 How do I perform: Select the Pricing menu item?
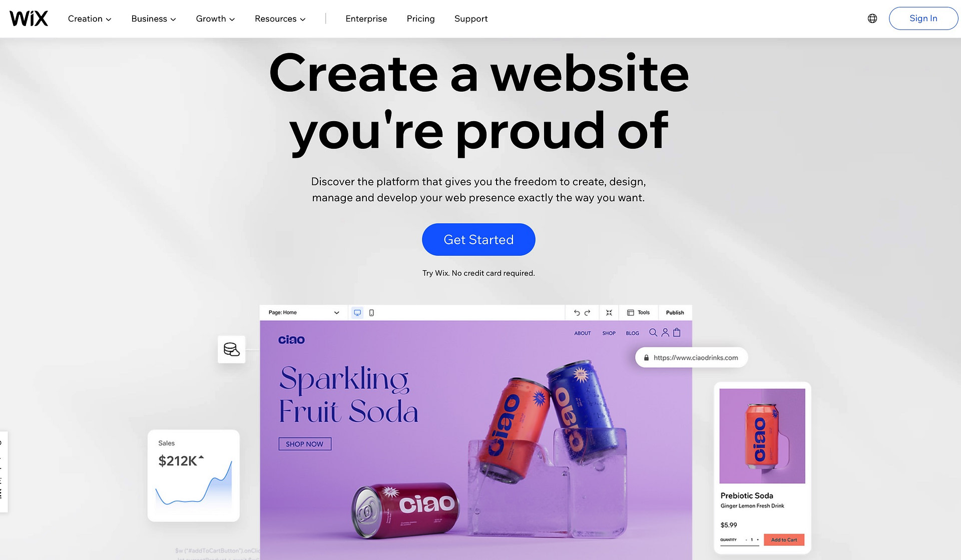(x=420, y=18)
